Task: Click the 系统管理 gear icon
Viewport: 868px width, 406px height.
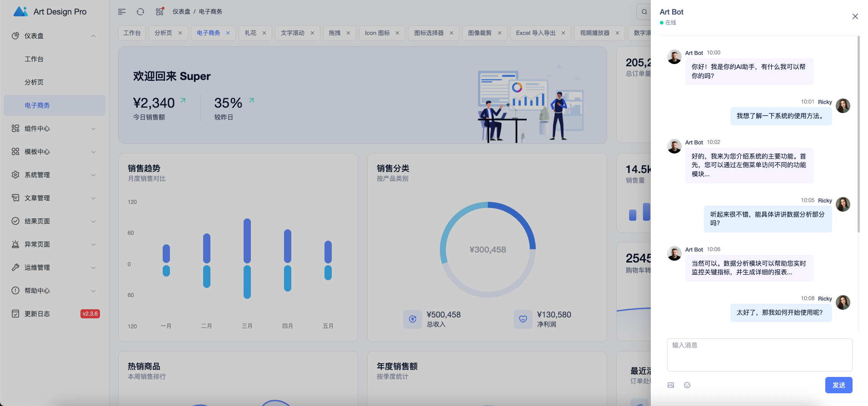Action: pyautogui.click(x=15, y=175)
